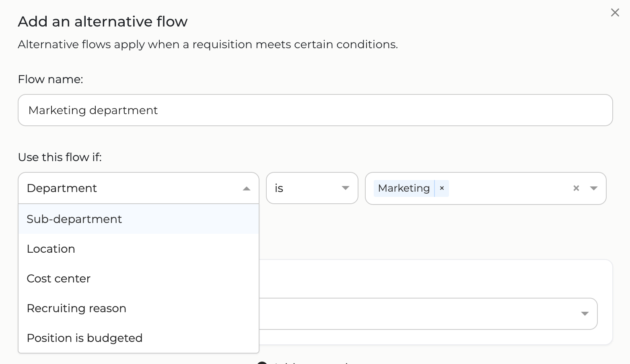Expand the Marketing value dropdown arrow

coord(593,188)
